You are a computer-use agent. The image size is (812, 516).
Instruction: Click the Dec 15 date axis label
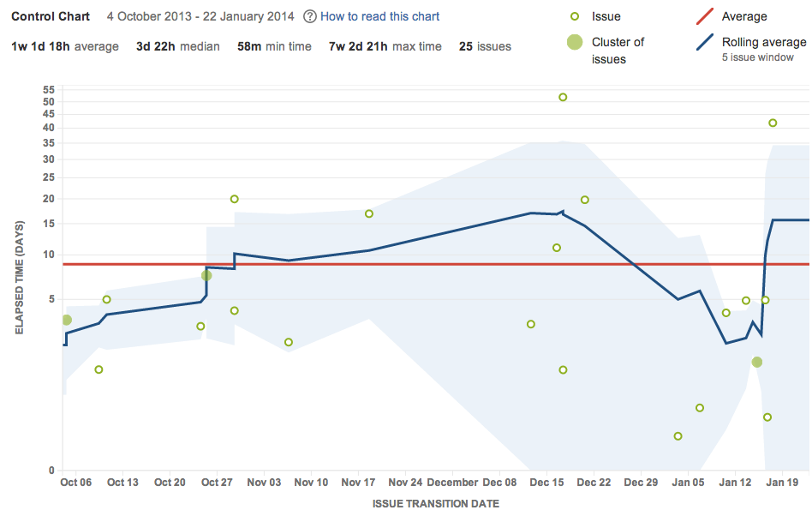point(546,483)
